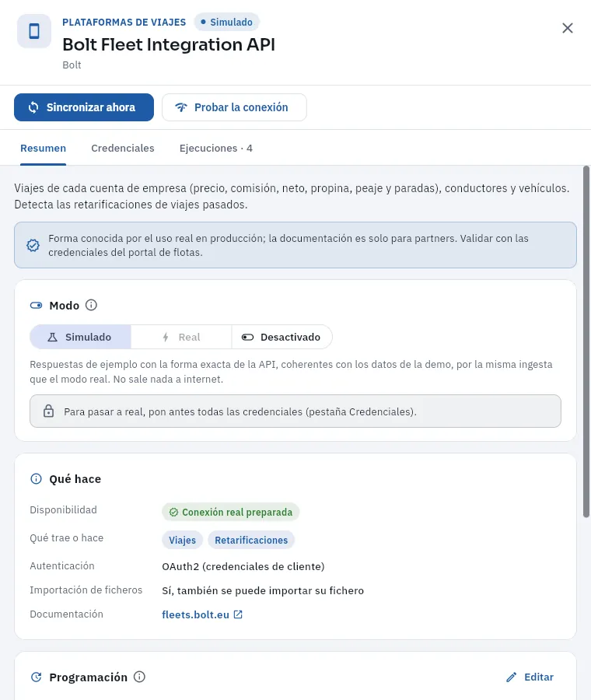The image size is (591, 700).
Task: Click the Qué trae o hace label
Action: pyautogui.click(x=67, y=538)
